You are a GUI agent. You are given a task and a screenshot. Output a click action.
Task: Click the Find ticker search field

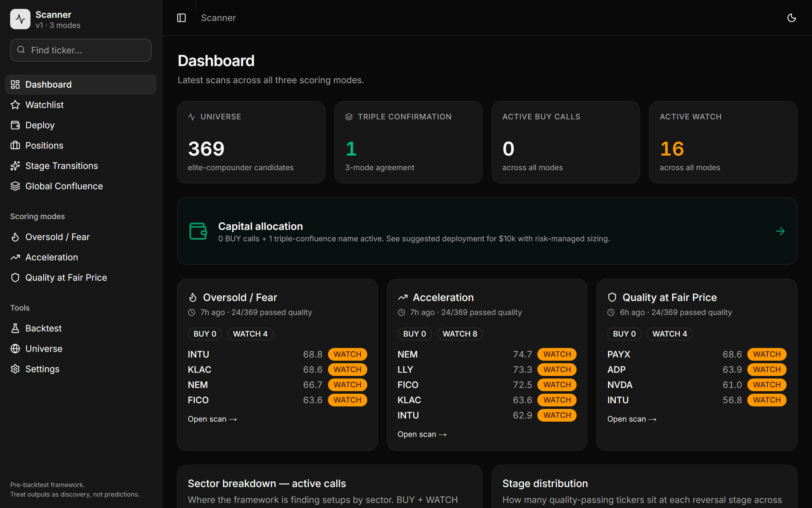pos(81,50)
